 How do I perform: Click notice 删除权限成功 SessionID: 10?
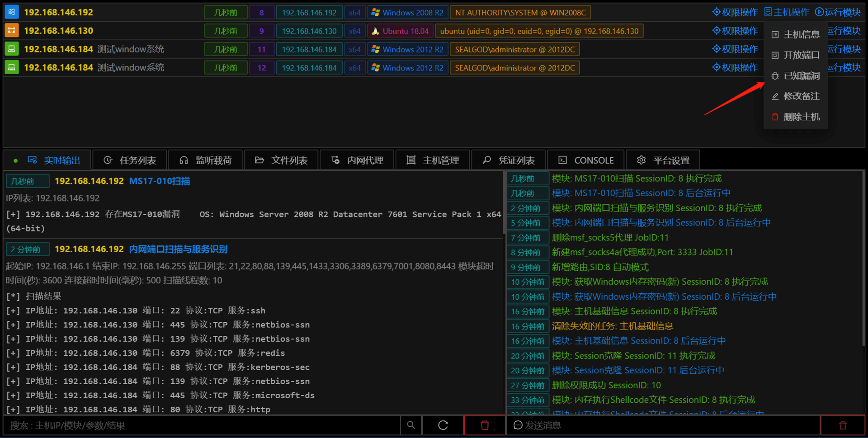coord(606,385)
